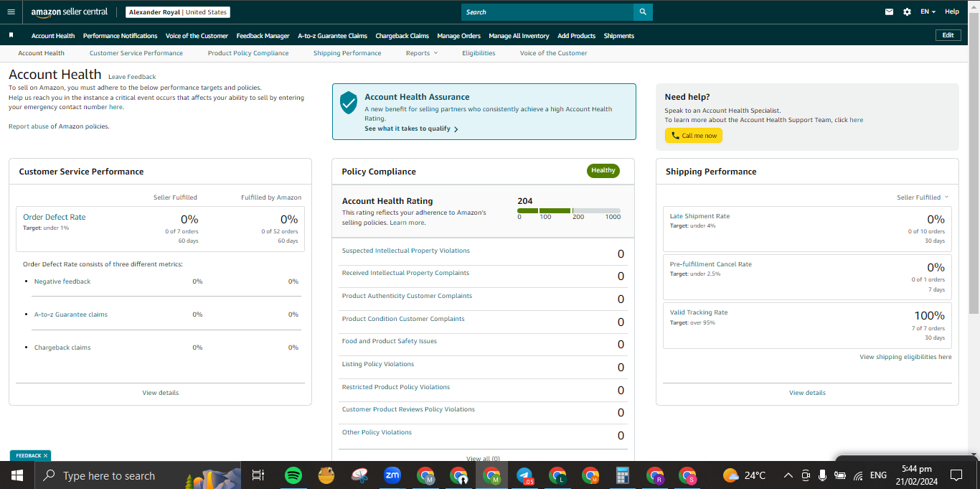This screenshot has width=980, height=489.
Task: Open Windows Start menu
Action: (x=17, y=475)
